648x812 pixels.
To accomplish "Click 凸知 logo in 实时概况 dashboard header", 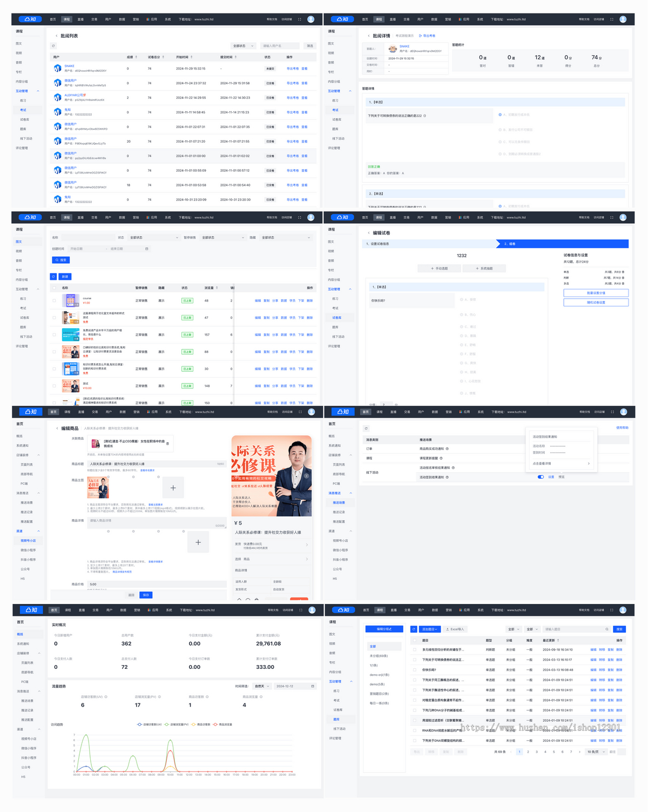I will pos(31,610).
